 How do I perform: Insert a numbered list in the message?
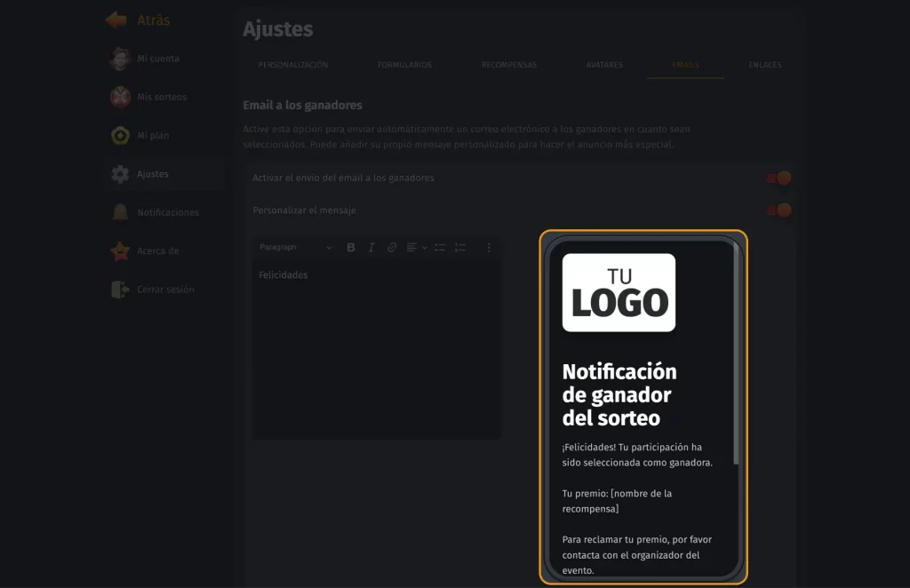pyautogui.click(x=460, y=248)
